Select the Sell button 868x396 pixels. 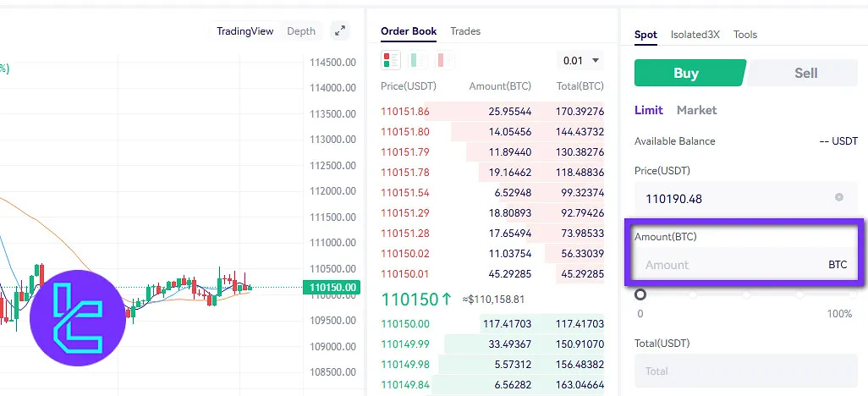tap(804, 73)
